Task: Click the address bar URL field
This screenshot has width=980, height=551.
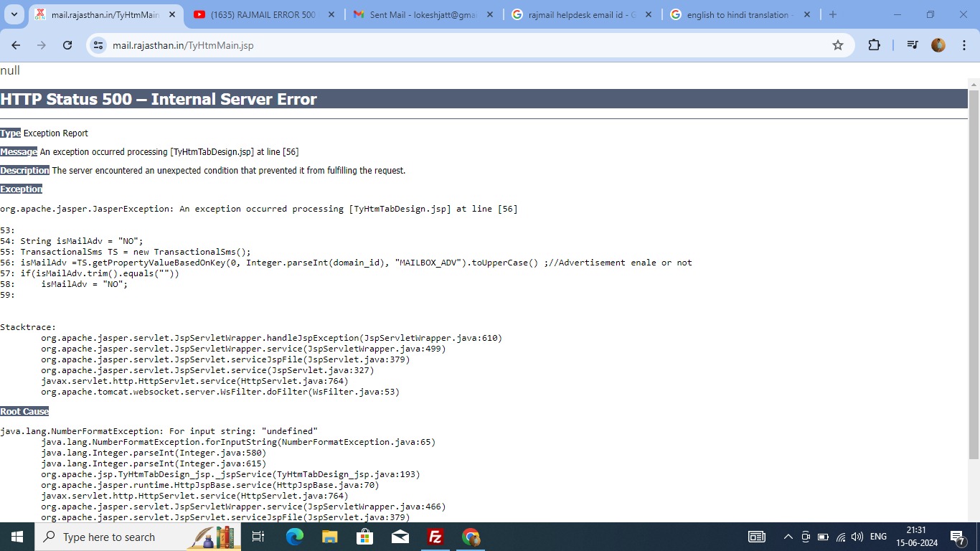Action: pyautogui.click(x=430, y=45)
